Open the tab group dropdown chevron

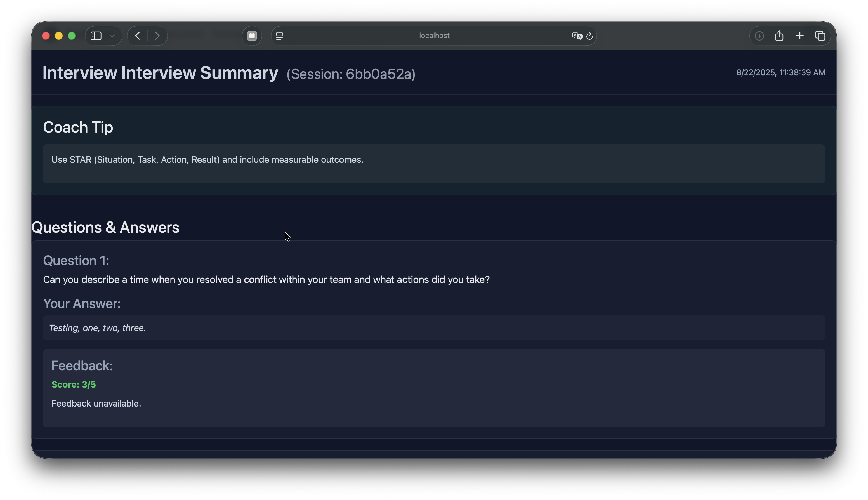tap(112, 36)
